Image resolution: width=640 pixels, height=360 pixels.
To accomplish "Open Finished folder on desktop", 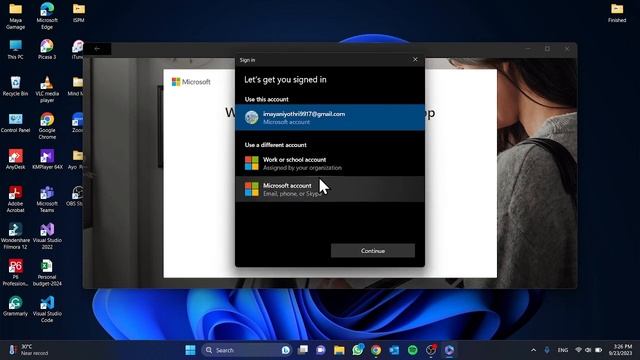I will [617, 13].
